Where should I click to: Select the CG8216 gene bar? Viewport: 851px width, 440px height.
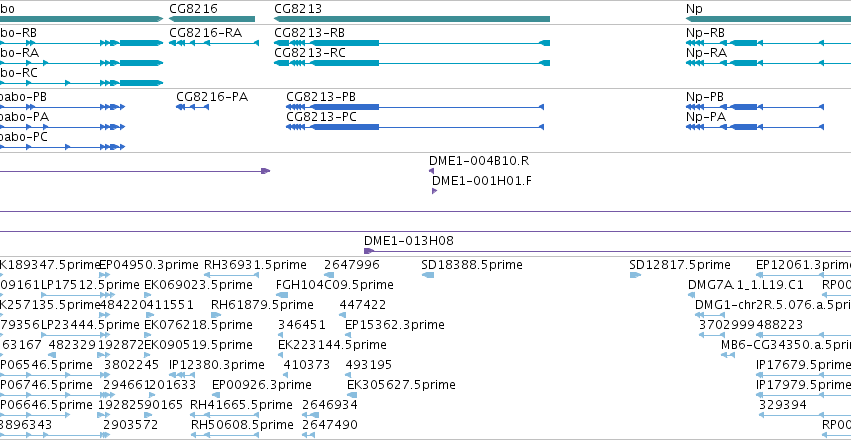pyautogui.click(x=212, y=19)
